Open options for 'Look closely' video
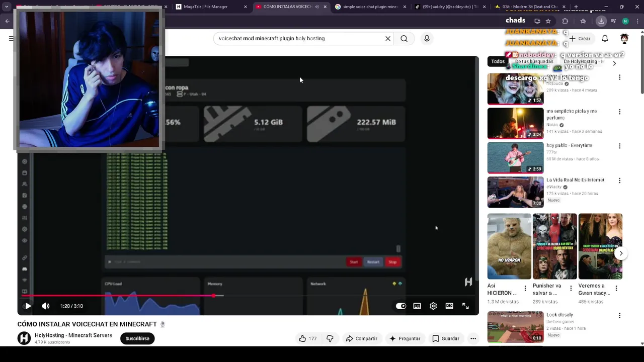This screenshot has width=644, height=362. (620, 315)
